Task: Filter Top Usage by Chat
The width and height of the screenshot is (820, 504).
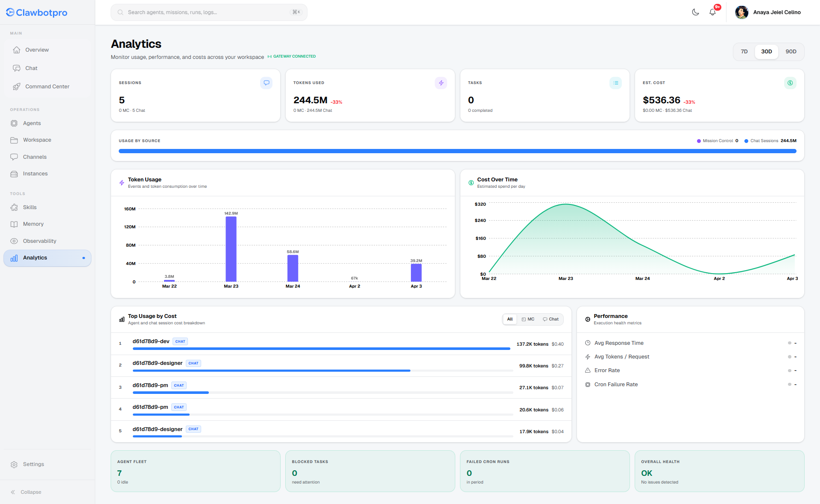Action: pos(551,319)
